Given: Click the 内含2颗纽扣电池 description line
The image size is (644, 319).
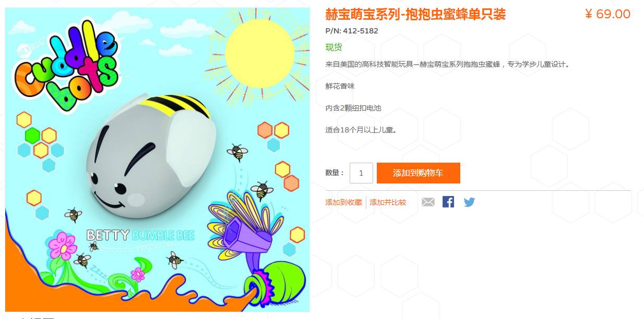Looking at the screenshot, I should pos(353,108).
